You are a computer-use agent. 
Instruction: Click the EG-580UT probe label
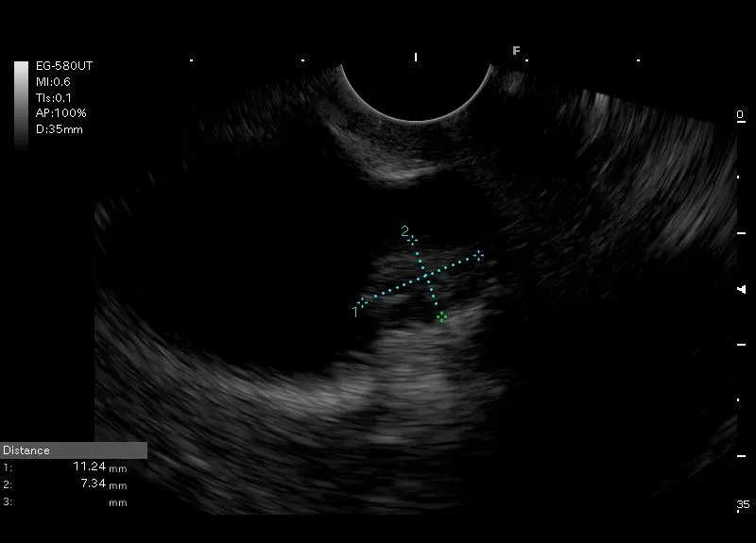63,66
